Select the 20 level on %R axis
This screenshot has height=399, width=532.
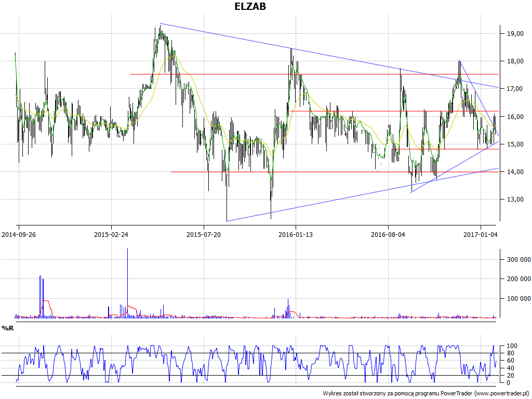point(512,376)
